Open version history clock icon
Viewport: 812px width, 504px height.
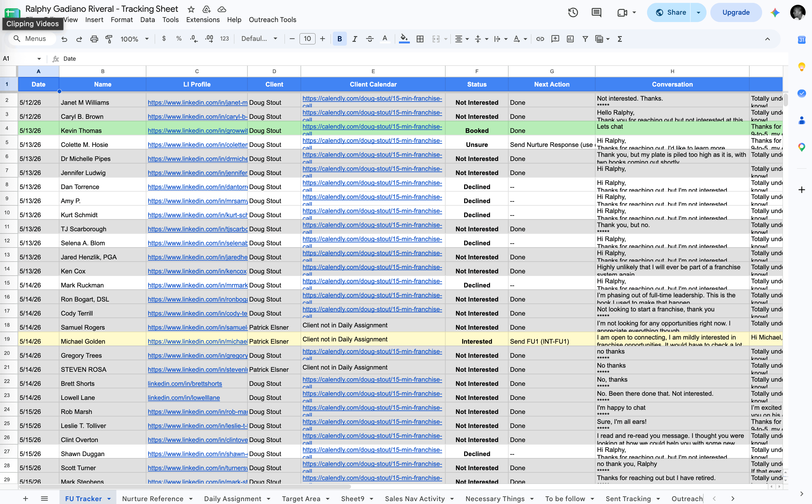click(x=573, y=13)
